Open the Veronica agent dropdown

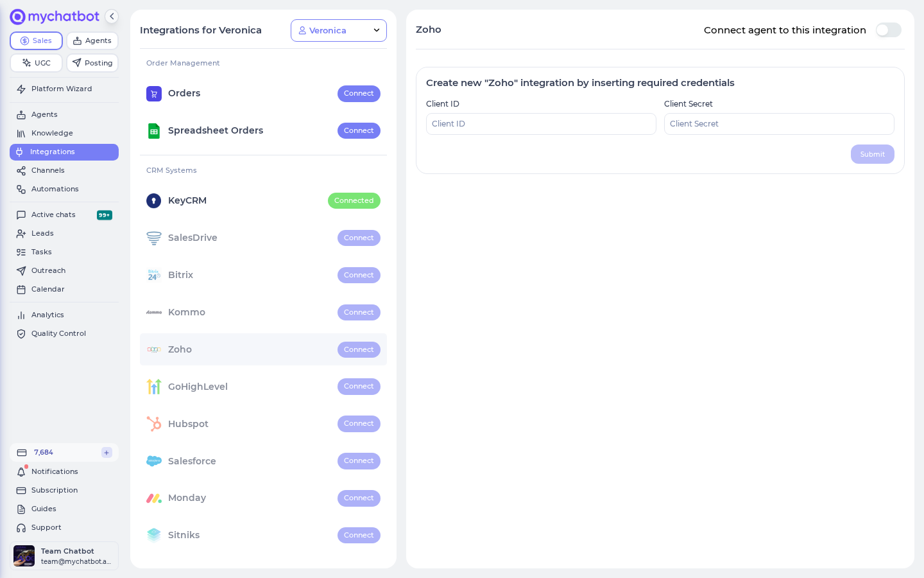point(339,30)
